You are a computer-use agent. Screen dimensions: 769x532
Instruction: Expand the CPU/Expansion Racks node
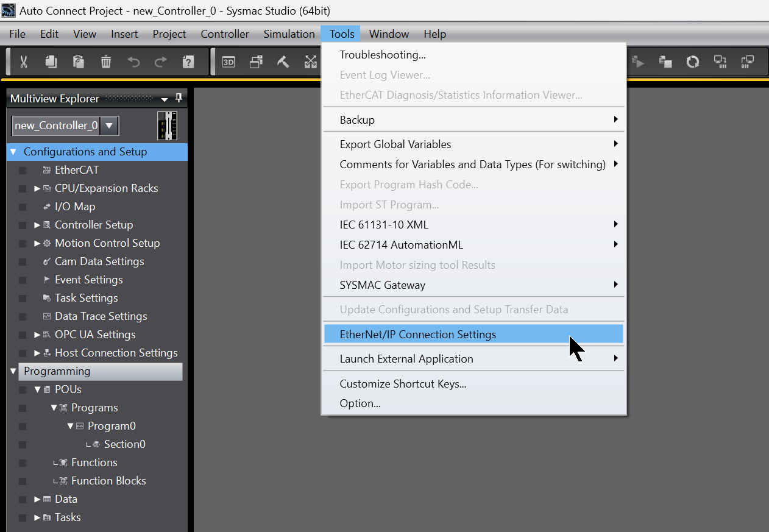[x=37, y=188]
